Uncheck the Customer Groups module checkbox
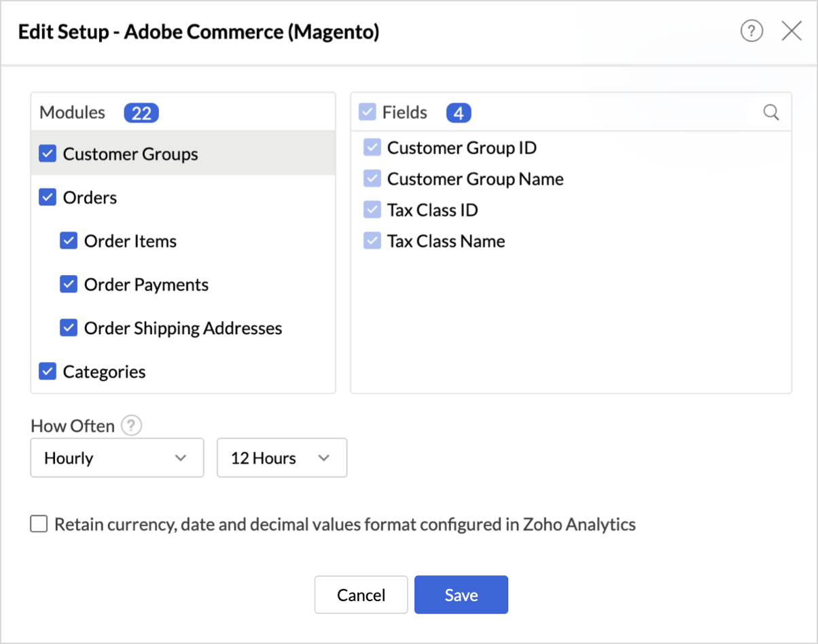Viewport: 818px width, 644px height. 48,154
